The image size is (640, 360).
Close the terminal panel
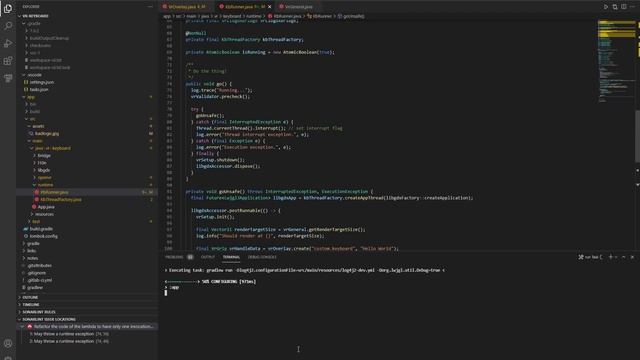pos(632,257)
